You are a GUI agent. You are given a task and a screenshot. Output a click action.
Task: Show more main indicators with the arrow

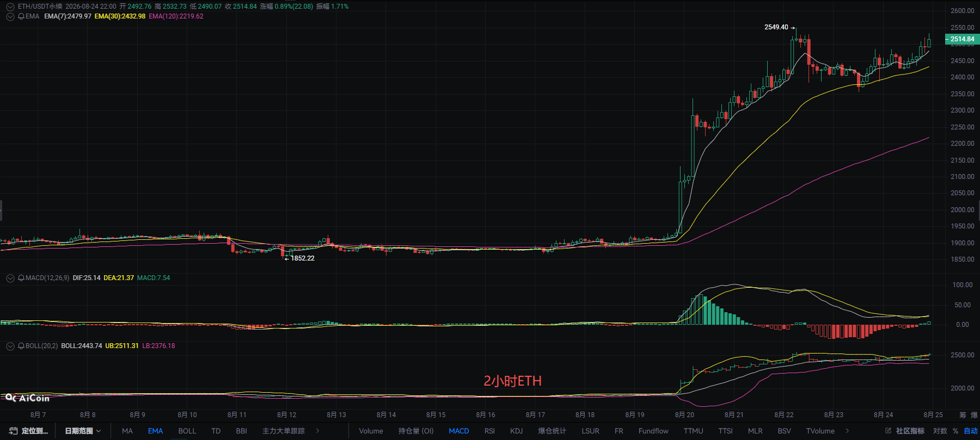318,431
